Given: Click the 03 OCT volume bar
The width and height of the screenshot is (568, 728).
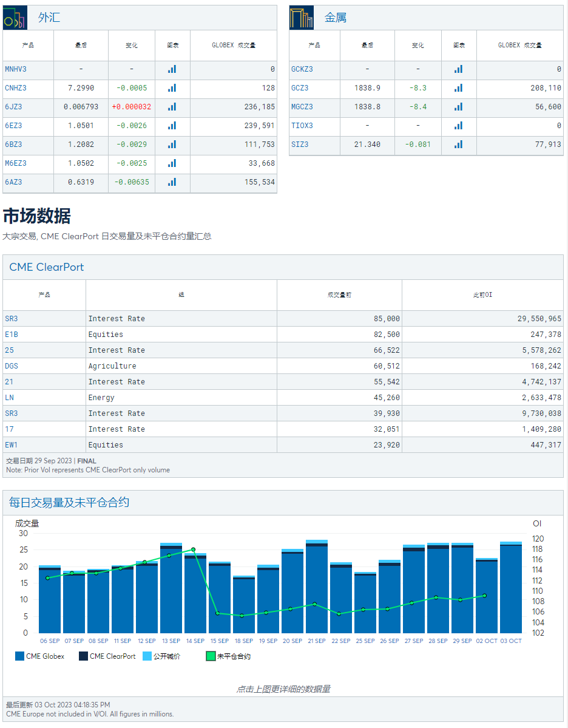Looking at the screenshot, I should coord(511,587).
